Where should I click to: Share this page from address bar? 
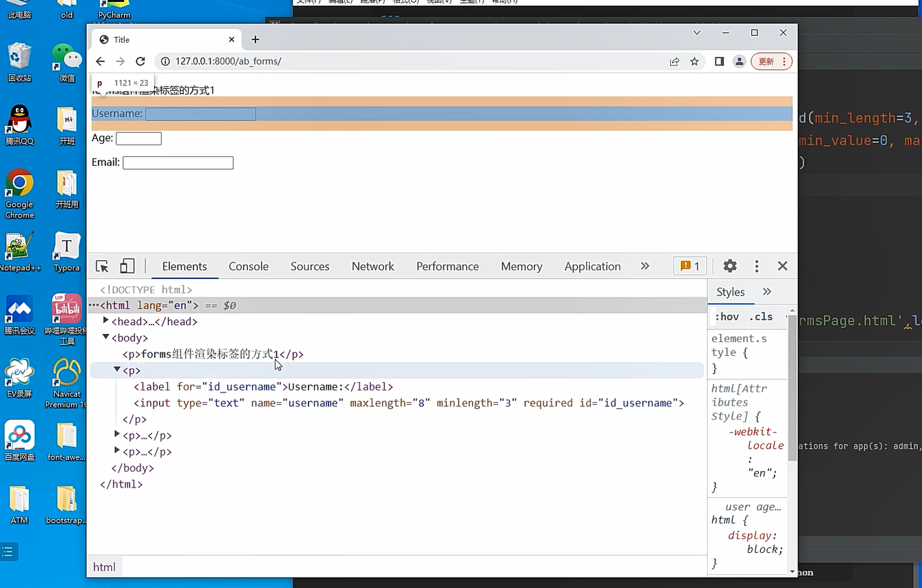point(675,61)
